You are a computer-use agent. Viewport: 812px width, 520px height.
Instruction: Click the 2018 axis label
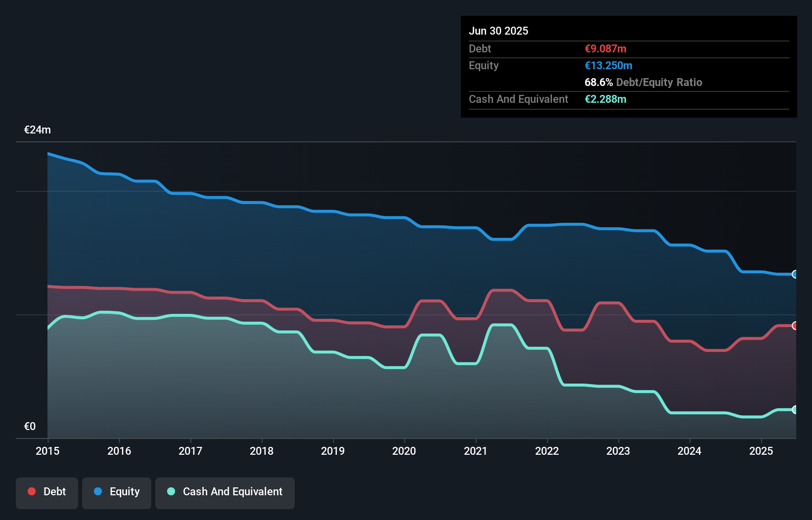tap(262, 451)
